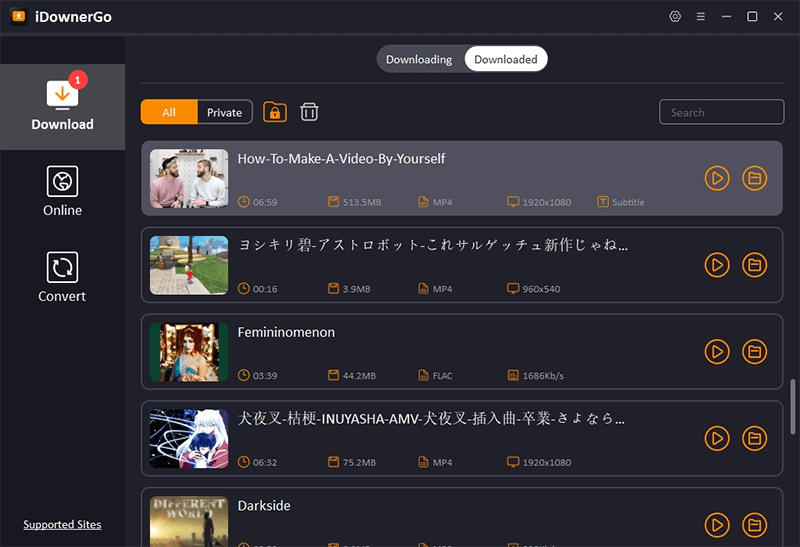Play the 犬夜叉 INUYASHA AMV video
Image resolution: width=800 pixels, height=547 pixels.
pyautogui.click(x=717, y=438)
